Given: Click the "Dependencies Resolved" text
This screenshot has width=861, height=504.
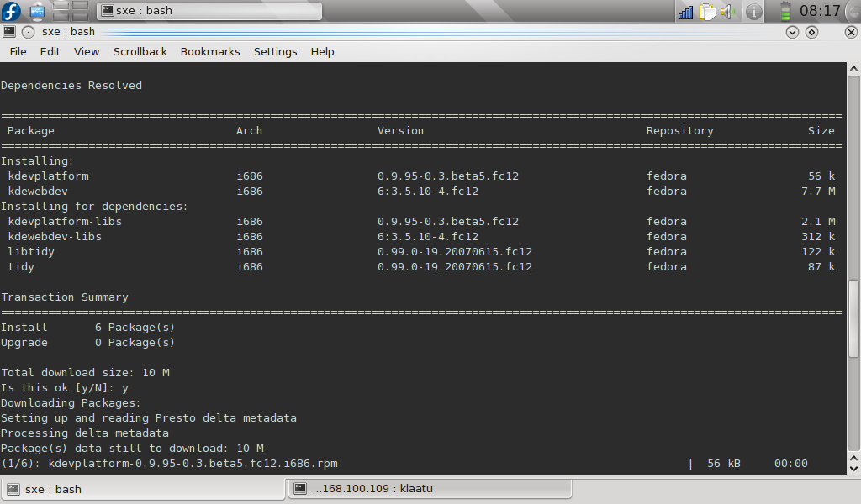Looking at the screenshot, I should [x=71, y=86].
